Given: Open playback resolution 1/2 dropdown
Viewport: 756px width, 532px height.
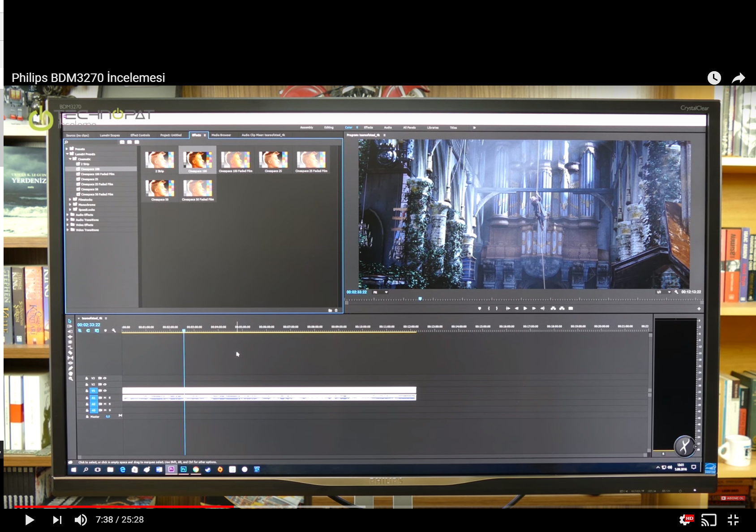Looking at the screenshot, I should pyautogui.click(x=663, y=292).
